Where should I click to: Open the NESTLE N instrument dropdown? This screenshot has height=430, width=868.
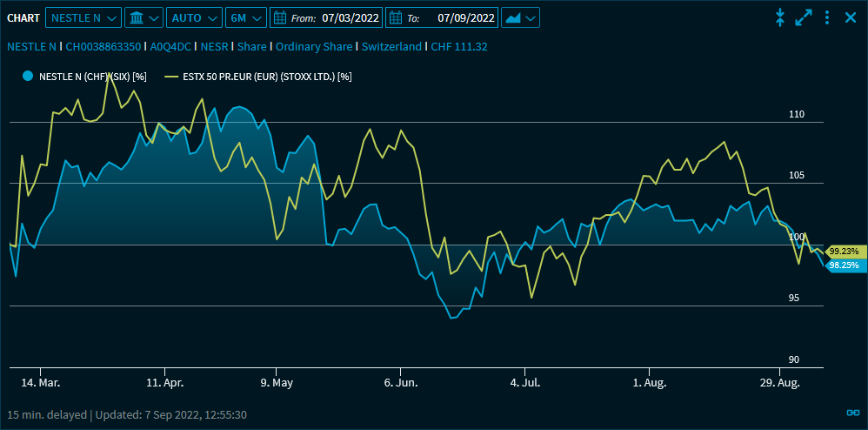[x=83, y=17]
